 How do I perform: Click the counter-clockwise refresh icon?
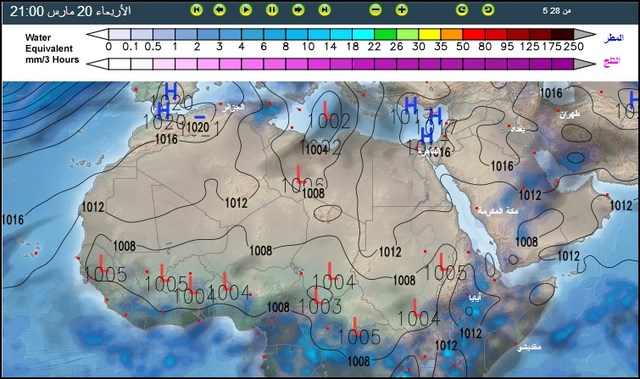tap(488, 10)
